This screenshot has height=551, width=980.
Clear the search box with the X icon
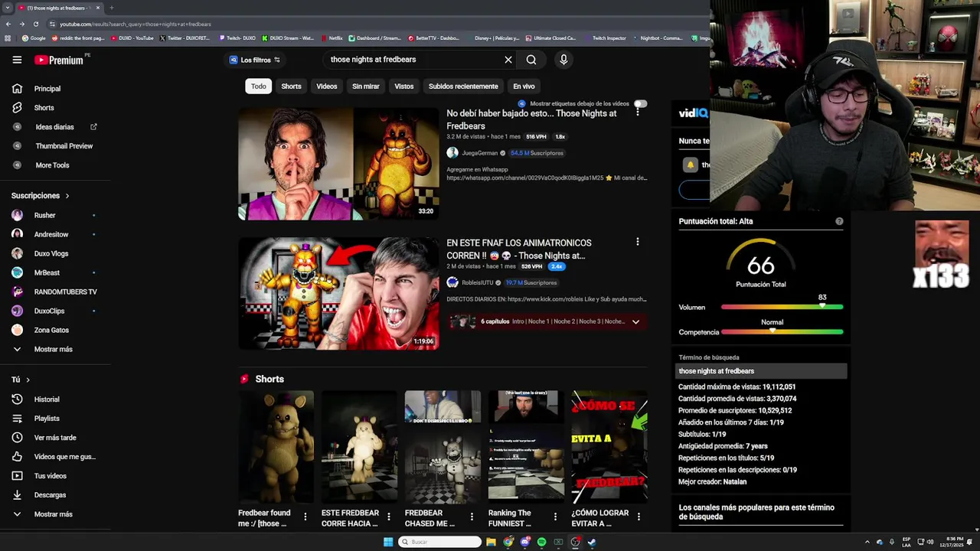click(508, 60)
